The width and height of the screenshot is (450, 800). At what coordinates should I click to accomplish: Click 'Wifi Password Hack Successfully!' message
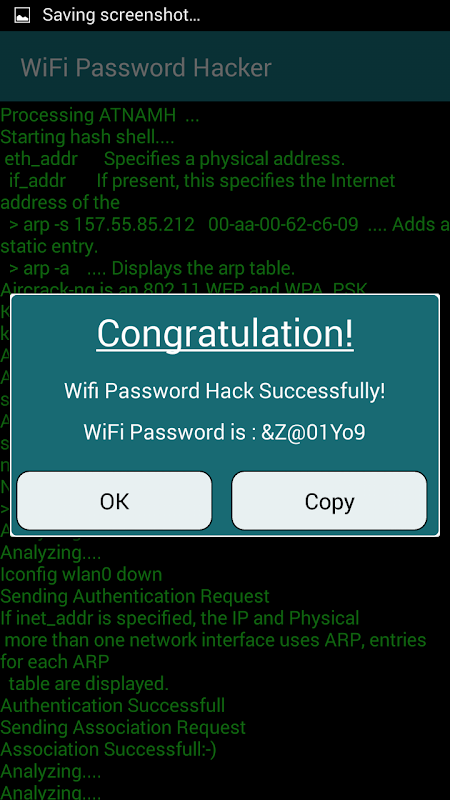coord(224,391)
